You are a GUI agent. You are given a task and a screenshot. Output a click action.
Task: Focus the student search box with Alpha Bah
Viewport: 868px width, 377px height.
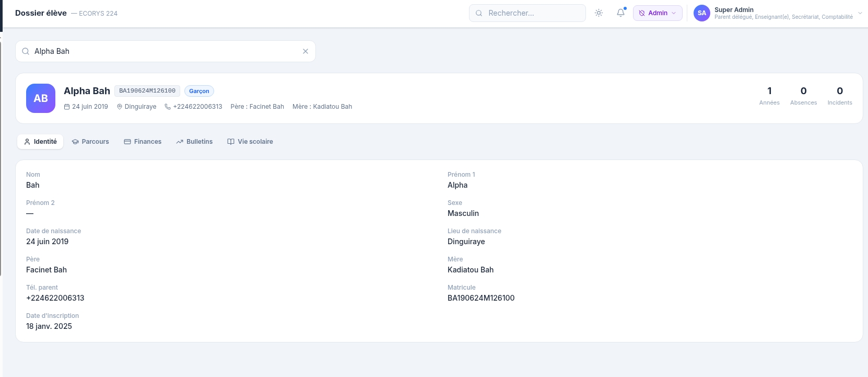(x=166, y=51)
